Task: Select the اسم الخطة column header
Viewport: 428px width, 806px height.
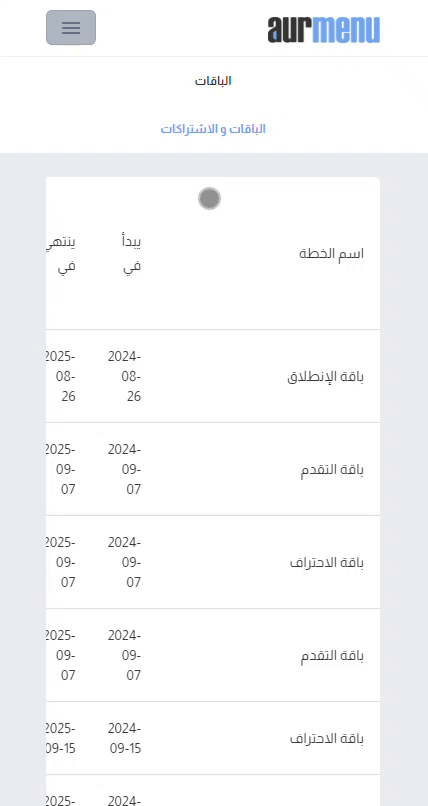Action: [x=331, y=253]
